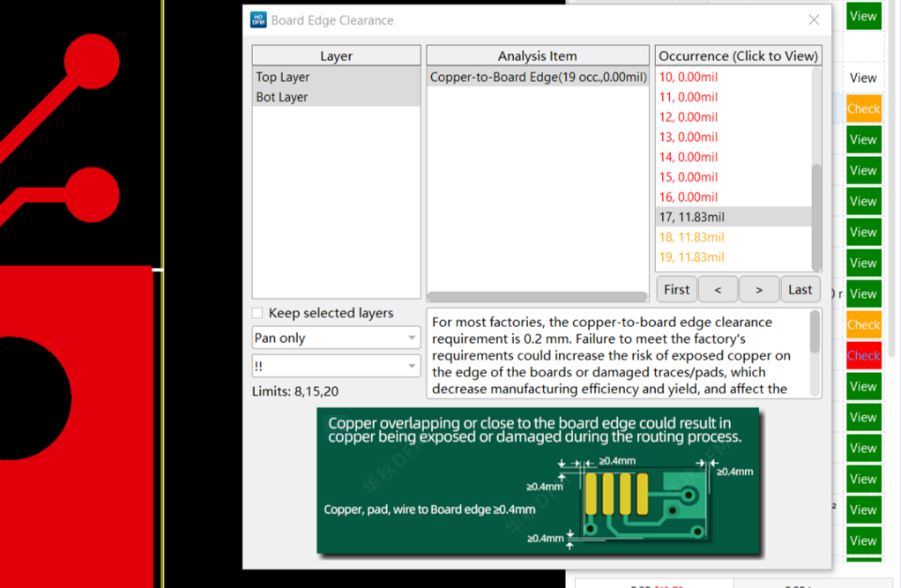
Task: Open the Pan only dropdown
Action: [x=335, y=338]
